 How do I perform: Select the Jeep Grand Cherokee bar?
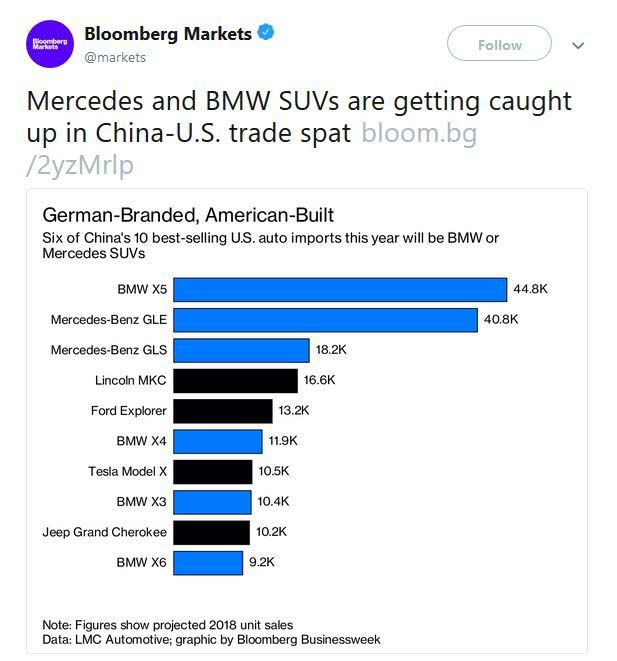(x=211, y=532)
